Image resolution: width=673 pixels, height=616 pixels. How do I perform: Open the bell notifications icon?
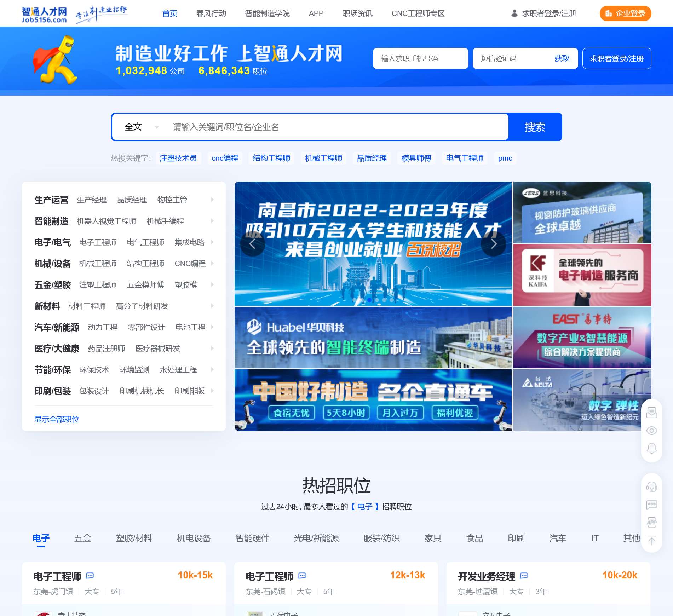pyautogui.click(x=652, y=448)
